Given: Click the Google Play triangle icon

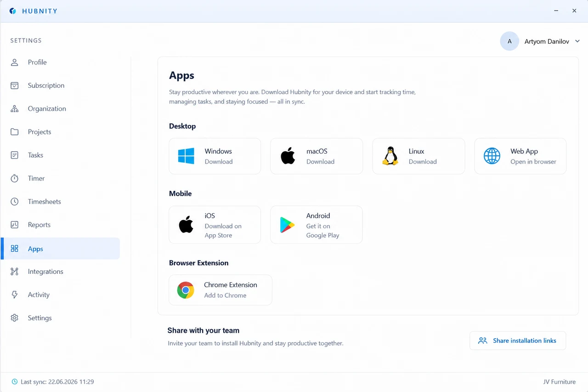Looking at the screenshot, I should (288, 225).
